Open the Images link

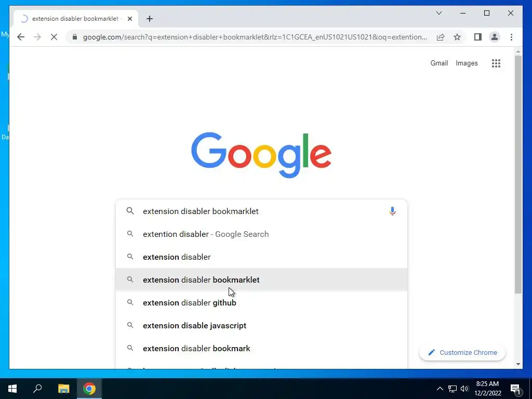click(x=467, y=63)
